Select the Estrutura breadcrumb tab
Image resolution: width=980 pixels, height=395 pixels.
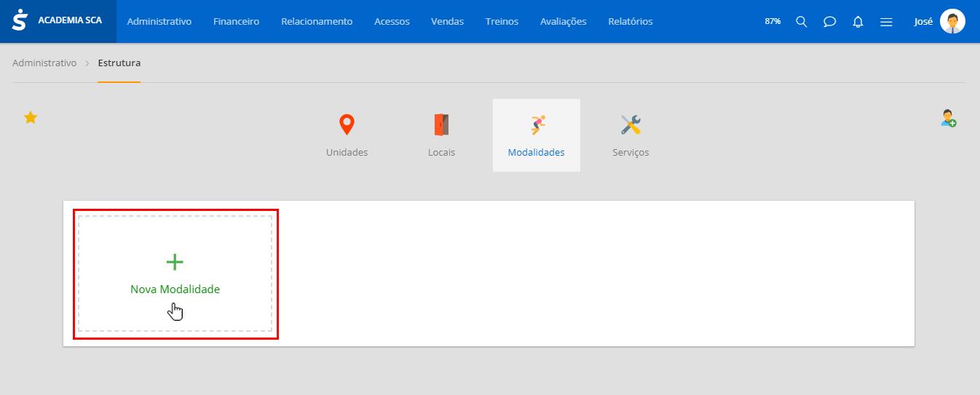pyautogui.click(x=119, y=63)
